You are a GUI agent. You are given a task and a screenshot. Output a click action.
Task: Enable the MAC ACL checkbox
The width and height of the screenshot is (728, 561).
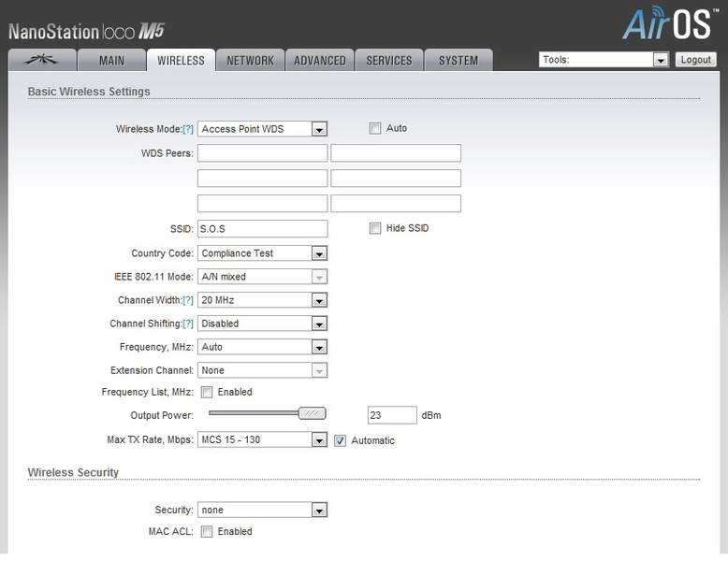207,532
